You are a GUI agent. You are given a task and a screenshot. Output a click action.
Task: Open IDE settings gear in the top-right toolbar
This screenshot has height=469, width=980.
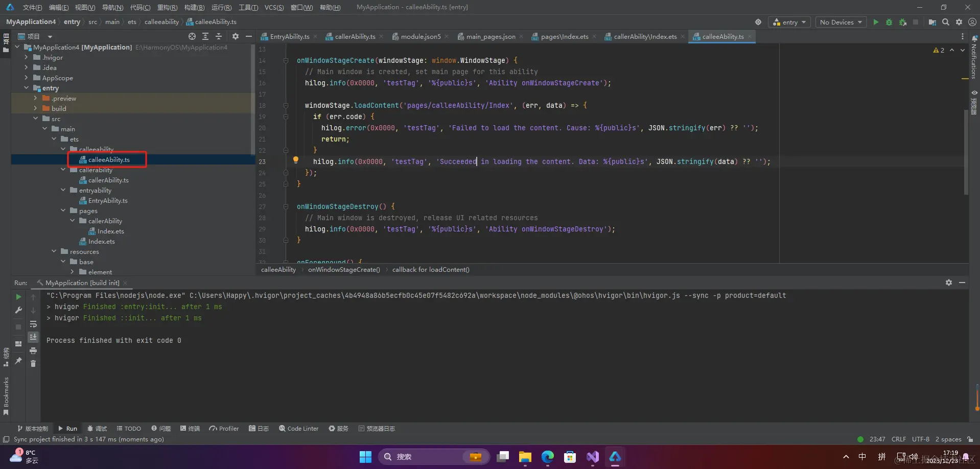(x=959, y=22)
